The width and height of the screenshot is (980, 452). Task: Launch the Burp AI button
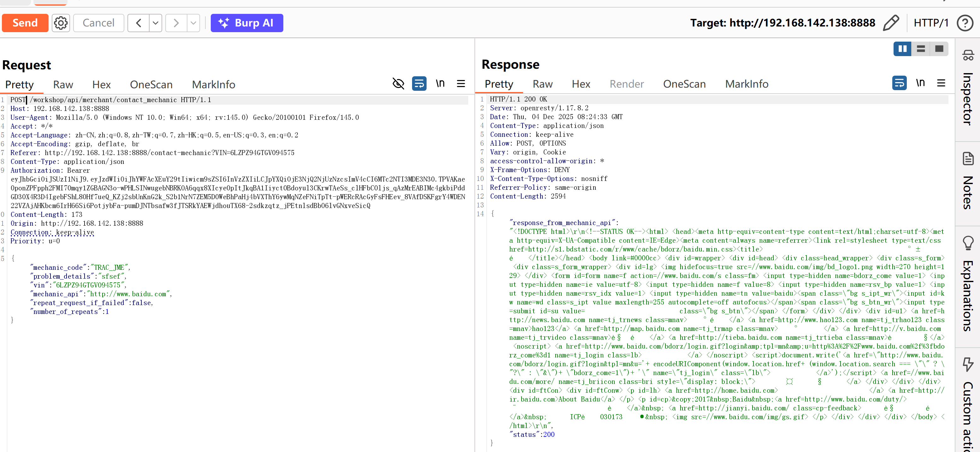coord(247,23)
